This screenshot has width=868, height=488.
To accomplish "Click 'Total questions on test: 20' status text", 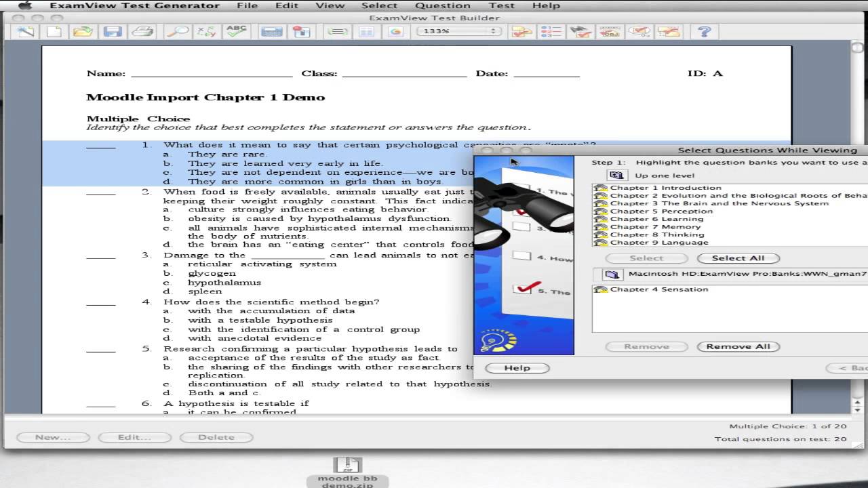I will 781,439.
